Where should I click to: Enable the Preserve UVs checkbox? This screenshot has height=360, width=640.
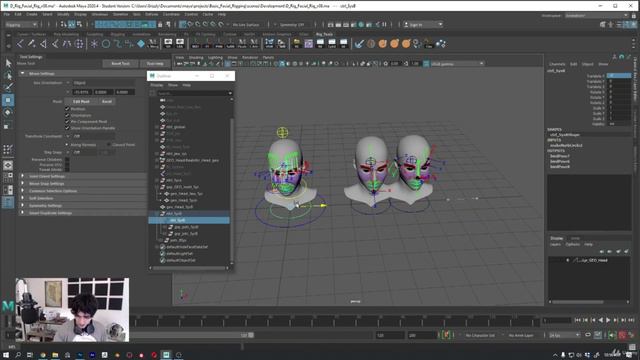pos(67,164)
